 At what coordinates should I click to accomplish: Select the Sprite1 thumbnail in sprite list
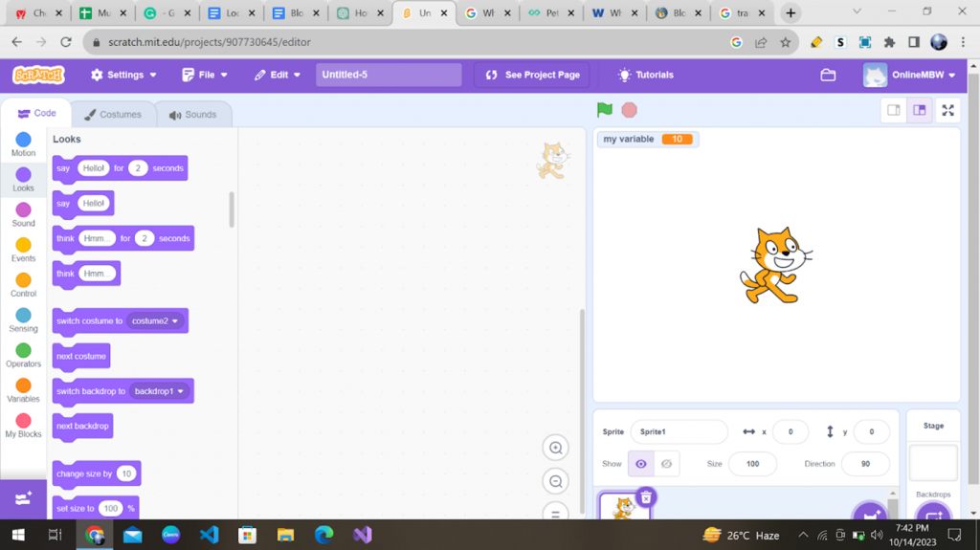624,506
